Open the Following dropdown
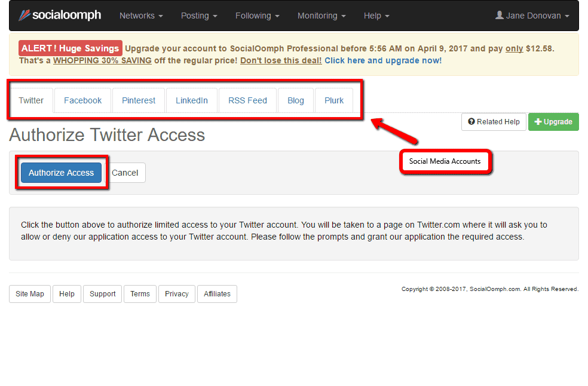588x386 pixels. (x=257, y=16)
